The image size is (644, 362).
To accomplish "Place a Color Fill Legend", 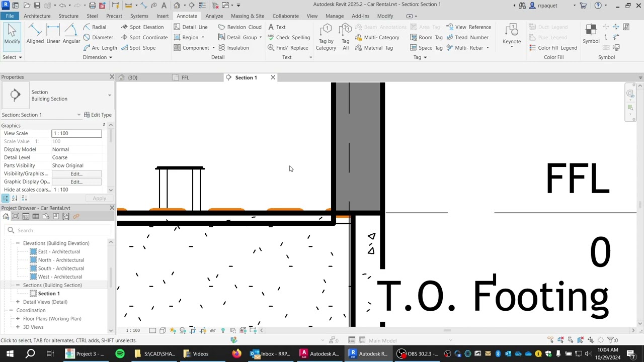I will [553, 48].
